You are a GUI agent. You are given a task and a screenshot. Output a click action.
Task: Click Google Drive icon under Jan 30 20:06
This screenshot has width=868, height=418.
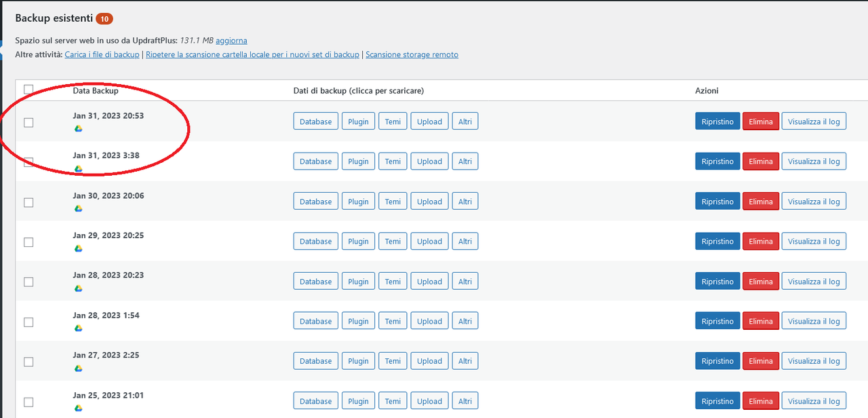[x=78, y=208]
